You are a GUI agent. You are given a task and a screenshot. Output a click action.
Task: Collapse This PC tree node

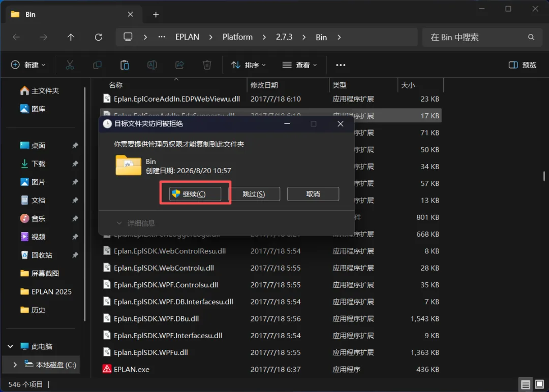[x=10, y=346]
